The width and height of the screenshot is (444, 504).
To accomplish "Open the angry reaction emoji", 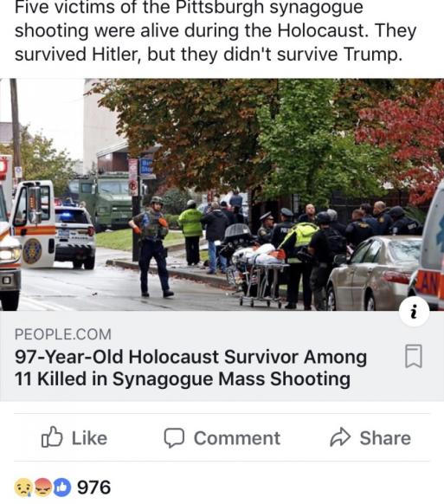I will click(42, 488).
